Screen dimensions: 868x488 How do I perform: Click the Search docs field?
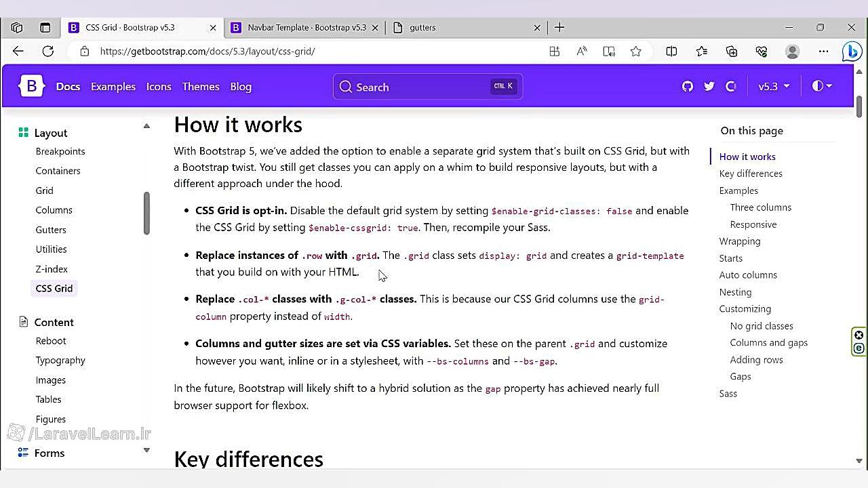coord(428,87)
